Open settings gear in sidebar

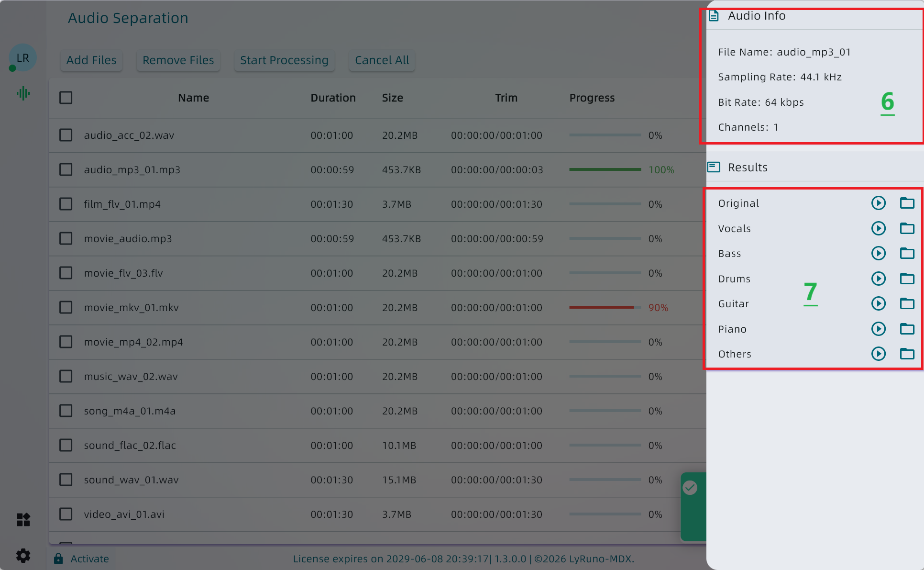(x=23, y=555)
